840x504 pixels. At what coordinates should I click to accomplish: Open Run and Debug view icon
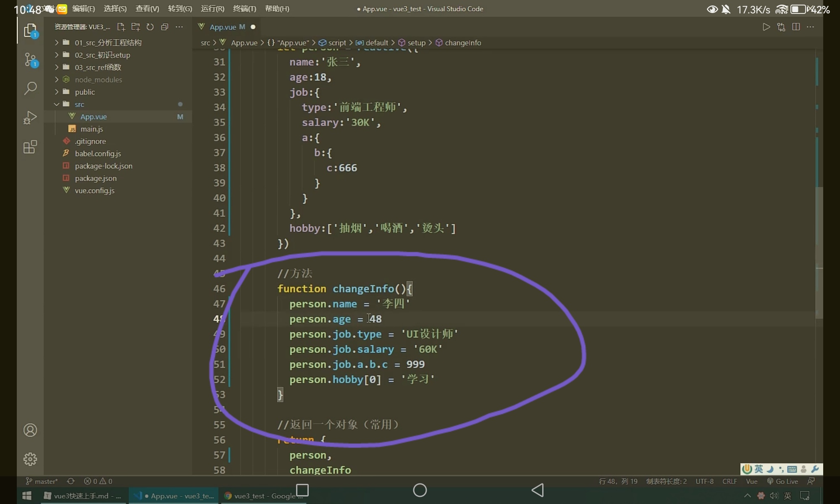coord(30,118)
